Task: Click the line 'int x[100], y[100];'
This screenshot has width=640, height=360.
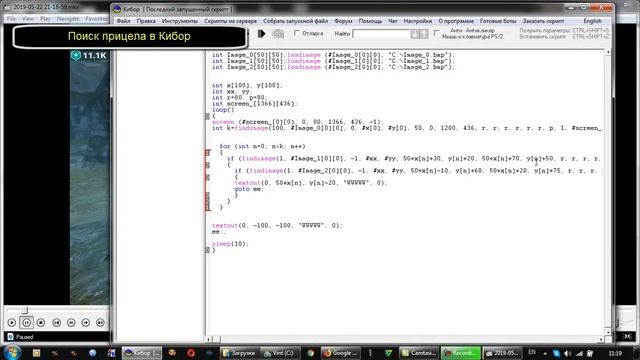Action: click(247, 85)
